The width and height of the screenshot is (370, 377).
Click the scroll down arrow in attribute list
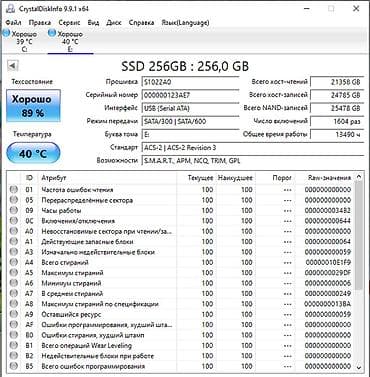[359, 367]
